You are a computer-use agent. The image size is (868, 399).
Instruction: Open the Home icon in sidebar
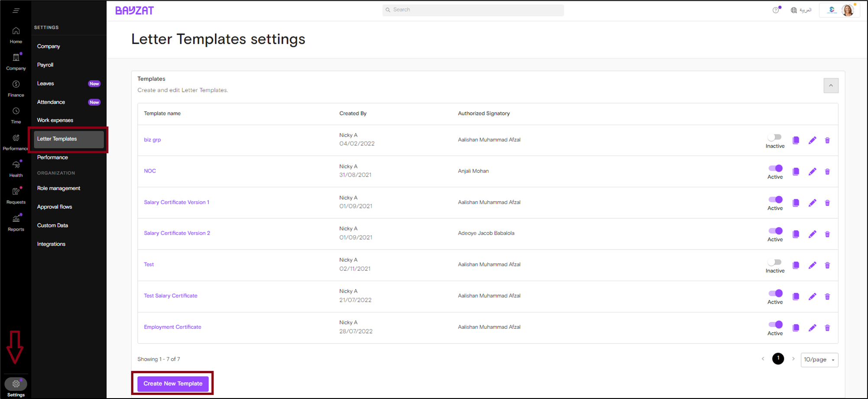[x=16, y=31]
